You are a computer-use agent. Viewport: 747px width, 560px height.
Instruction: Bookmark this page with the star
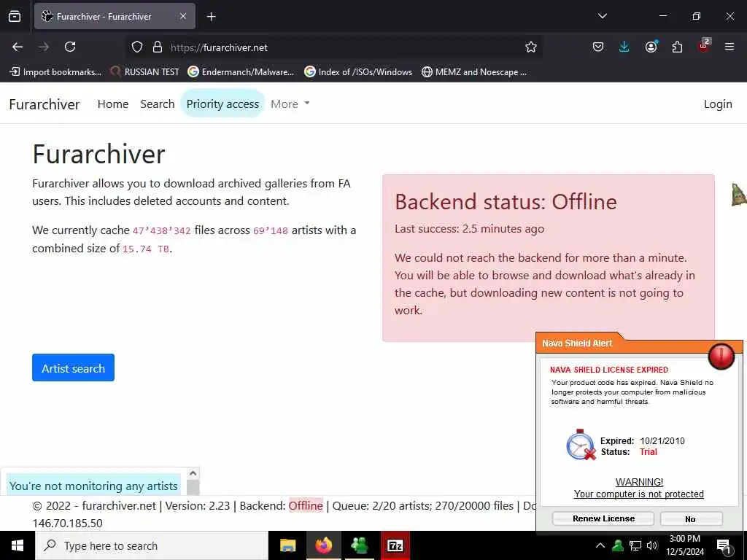click(x=531, y=47)
